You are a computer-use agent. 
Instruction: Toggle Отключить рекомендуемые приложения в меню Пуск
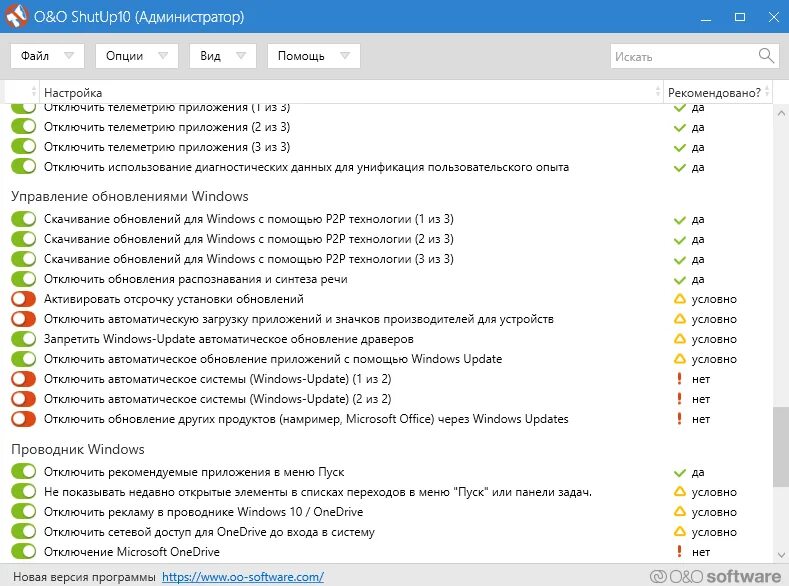[x=23, y=471]
